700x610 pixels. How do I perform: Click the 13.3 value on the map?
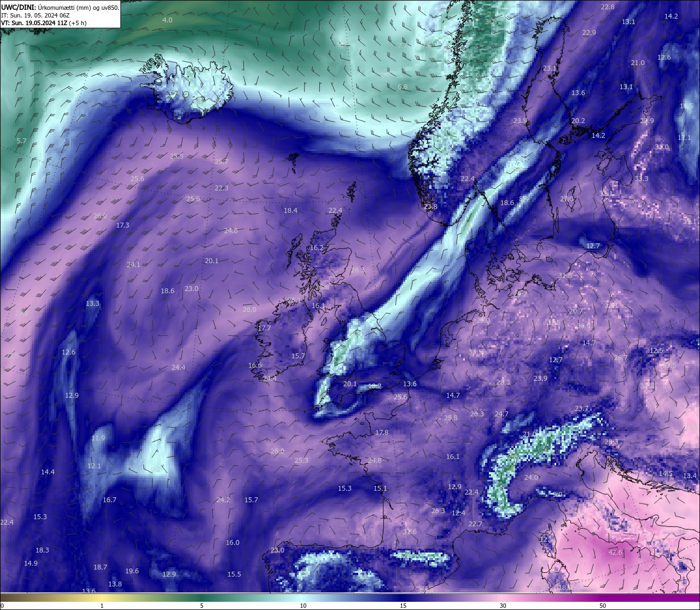[92, 303]
